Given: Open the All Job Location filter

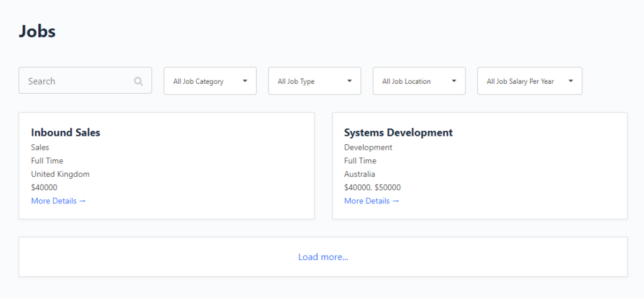Looking at the screenshot, I should 419,81.
